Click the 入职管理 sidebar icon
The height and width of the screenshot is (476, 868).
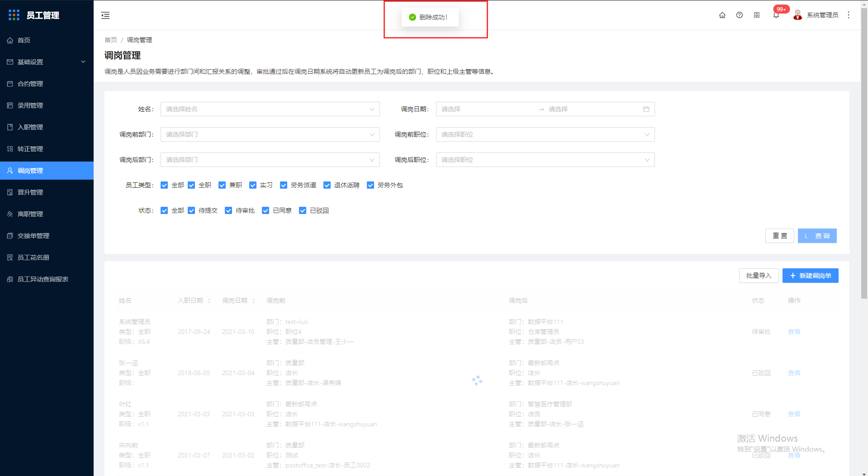point(10,127)
